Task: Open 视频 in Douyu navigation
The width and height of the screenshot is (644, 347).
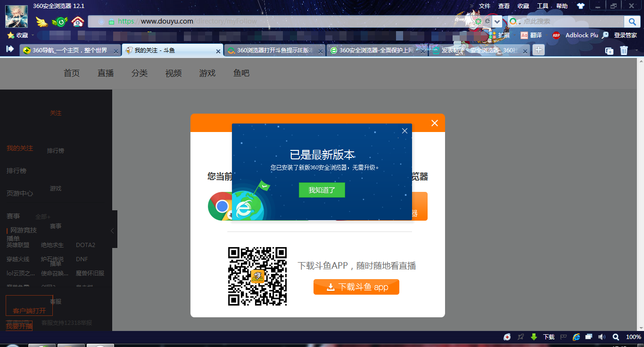Action: (x=173, y=73)
